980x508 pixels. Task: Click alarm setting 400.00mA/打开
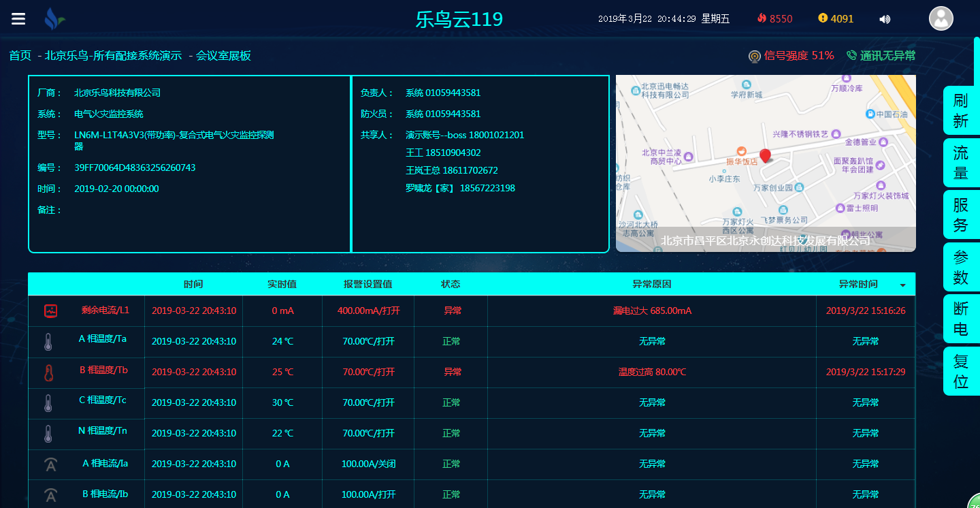pos(369,311)
